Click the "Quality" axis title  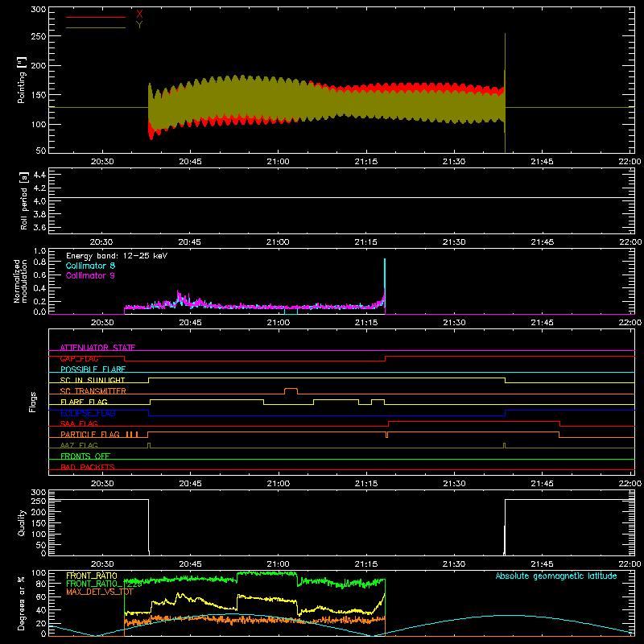[22, 522]
